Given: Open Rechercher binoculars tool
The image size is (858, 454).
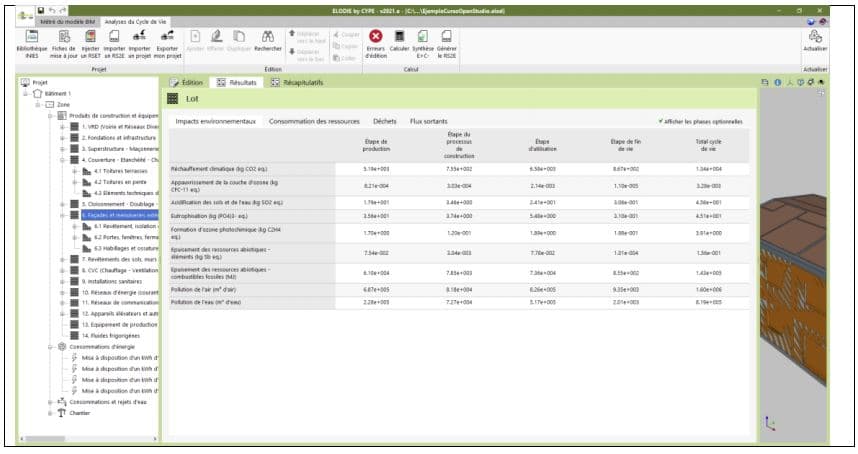Looking at the screenshot, I should 268,41.
